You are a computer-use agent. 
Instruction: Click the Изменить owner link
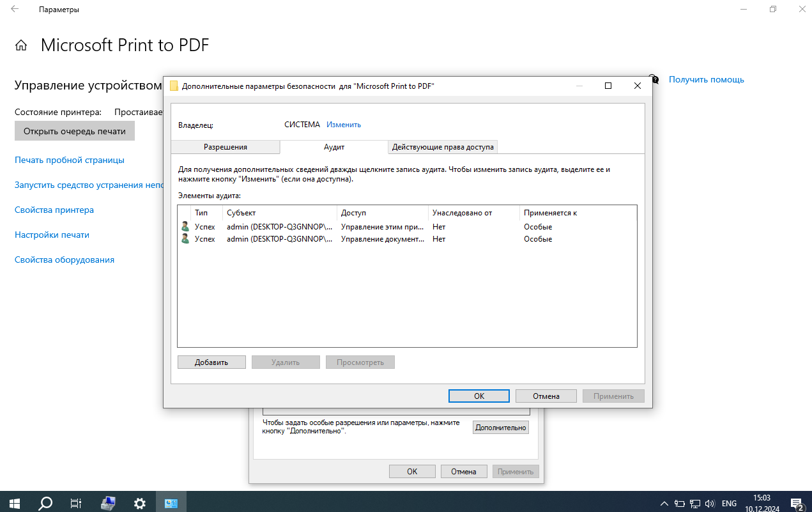344,125
